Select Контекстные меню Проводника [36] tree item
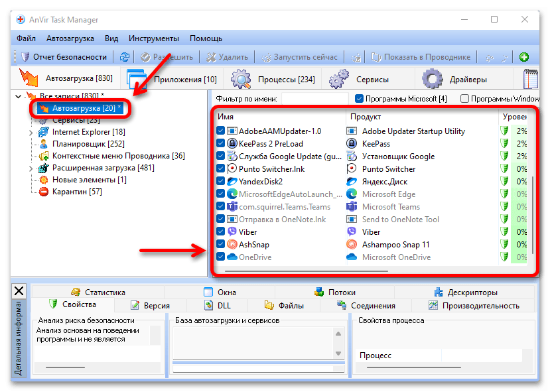This screenshot has height=392, width=550. click(119, 156)
